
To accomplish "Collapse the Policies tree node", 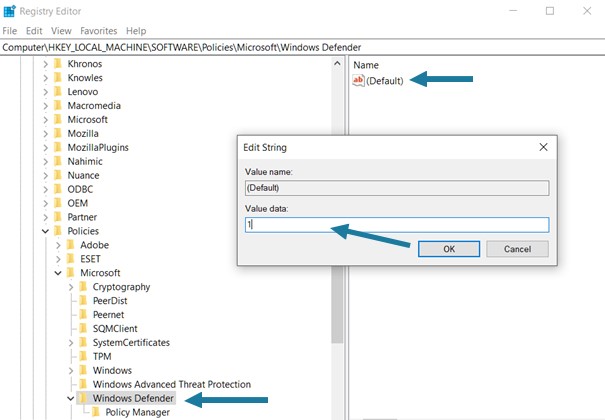I will point(45,231).
